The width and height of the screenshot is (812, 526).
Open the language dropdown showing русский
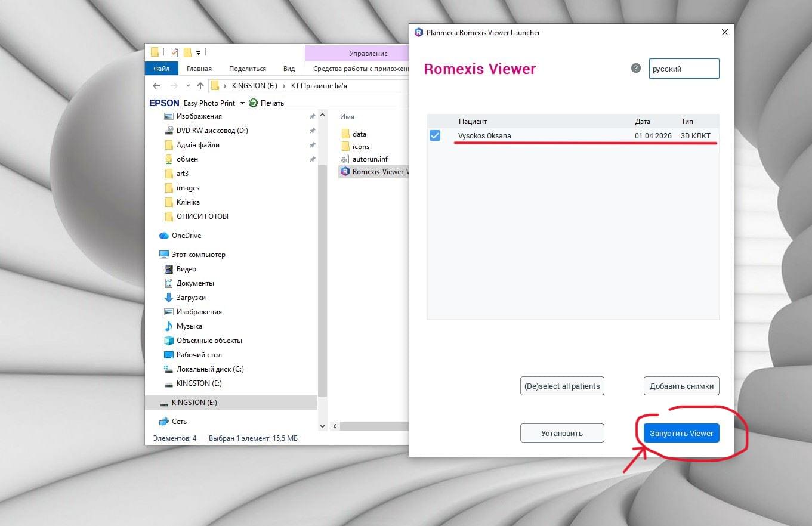[x=684, y=69]
